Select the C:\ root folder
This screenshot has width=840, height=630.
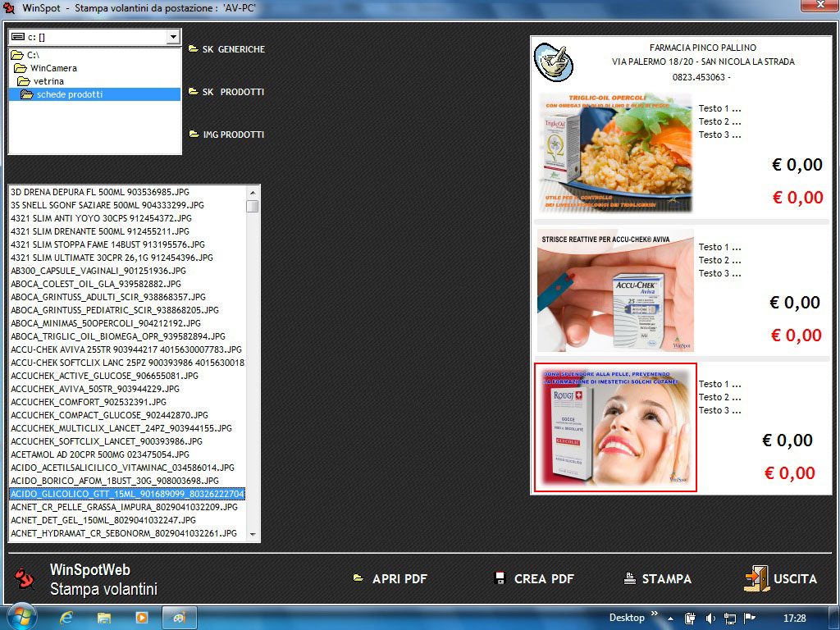tap(32, 55)
